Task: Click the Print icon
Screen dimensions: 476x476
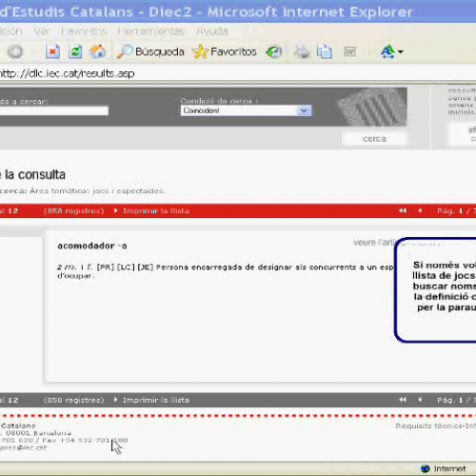Action: coord(302,51)
